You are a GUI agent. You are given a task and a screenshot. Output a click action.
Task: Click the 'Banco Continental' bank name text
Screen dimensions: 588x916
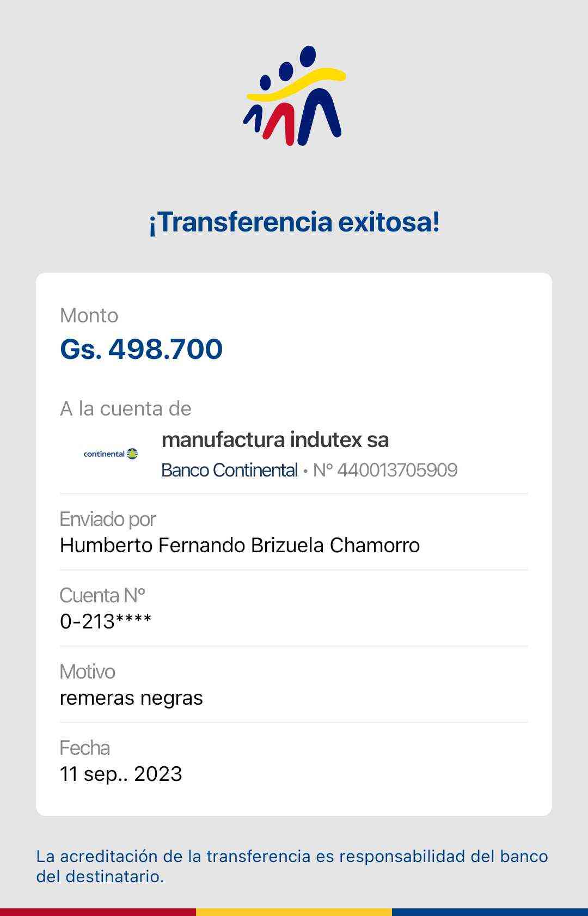[229, 470]
